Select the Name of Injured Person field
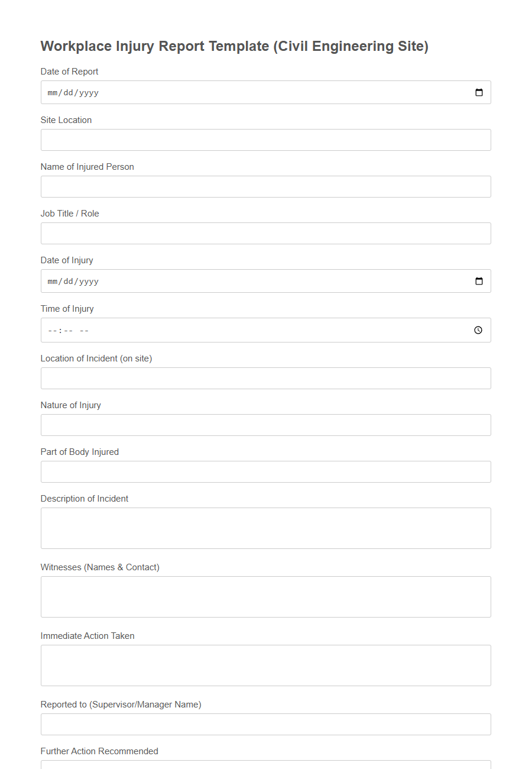Image resolution: width=532 pixels, height=769 pixels. point(265,186)
